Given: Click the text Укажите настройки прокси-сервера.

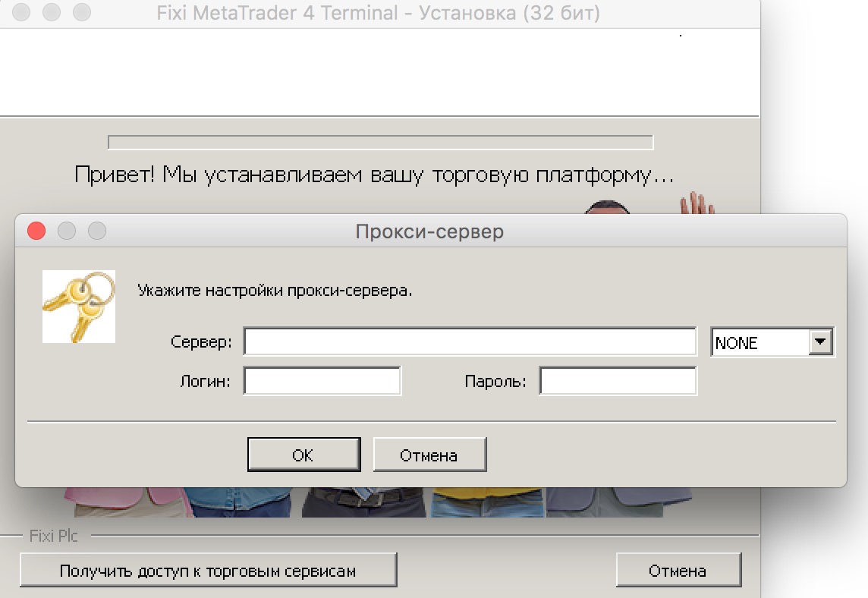Looking at the screenshot, I should coord(275,290).
